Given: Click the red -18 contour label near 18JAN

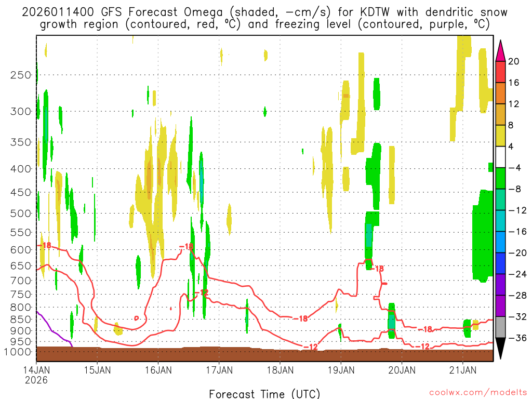Looking at the screenshot, I should 301,318.
